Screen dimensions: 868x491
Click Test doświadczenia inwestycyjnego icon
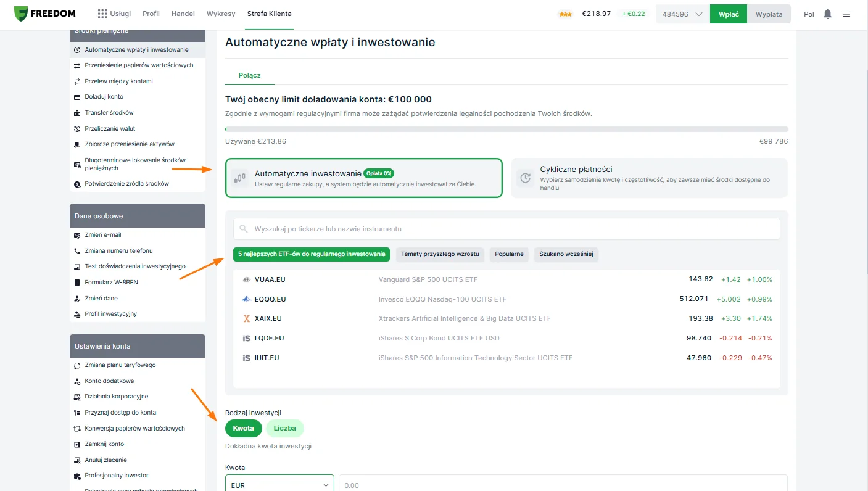point(77,266)
